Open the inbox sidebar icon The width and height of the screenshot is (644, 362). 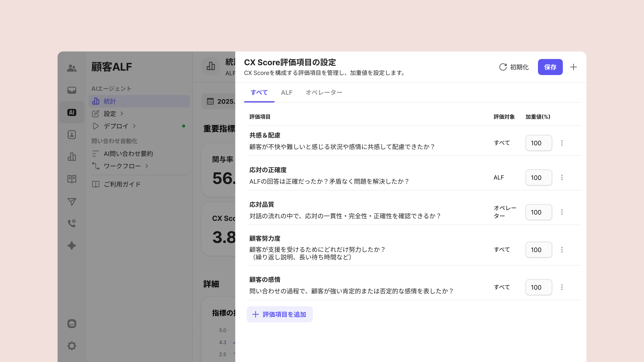coord(71,90)
